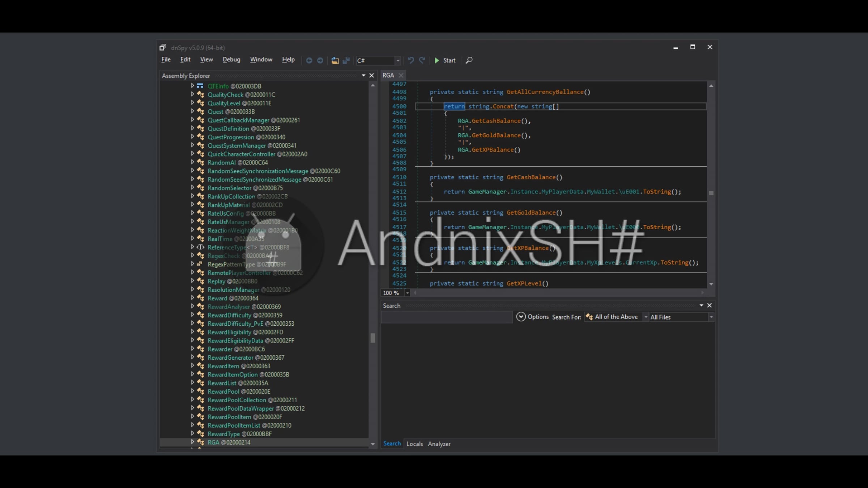
Task: Click the magnifier Search icon in toolbar
Action: click(469, 60)
